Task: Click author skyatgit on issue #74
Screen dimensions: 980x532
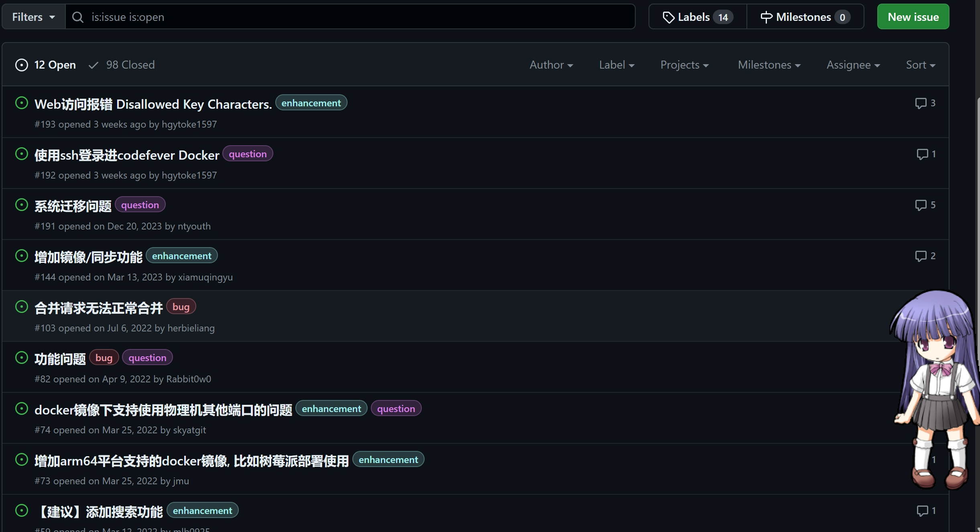Action: (189, 430)
